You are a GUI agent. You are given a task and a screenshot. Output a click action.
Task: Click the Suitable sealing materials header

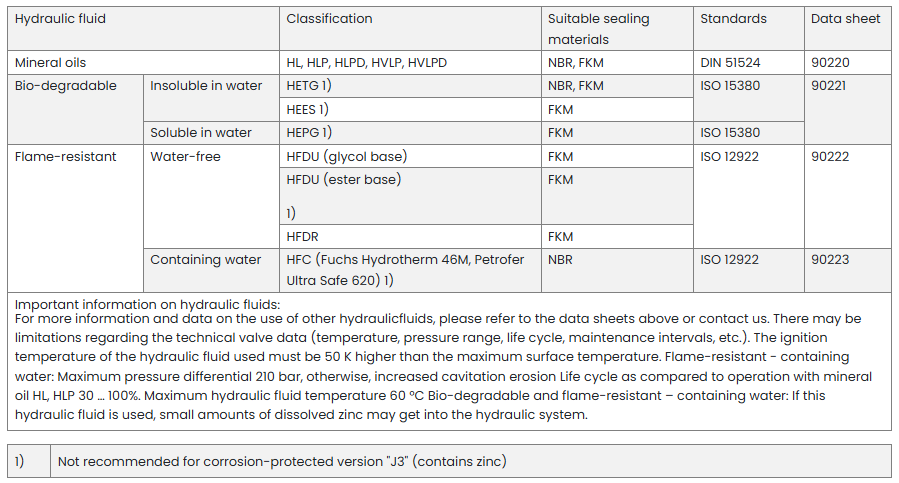click(598, 29)
